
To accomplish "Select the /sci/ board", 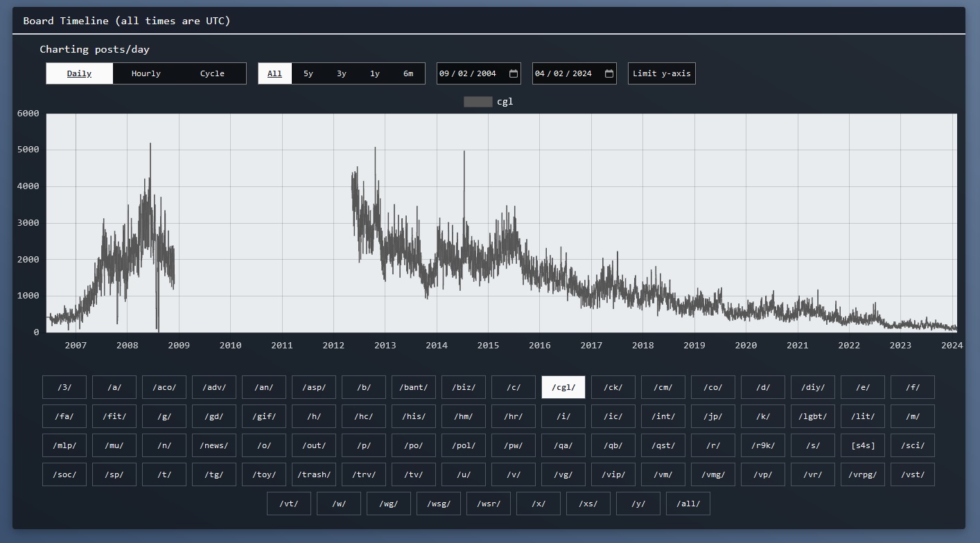I will pyautogui.click(x=913, y=445).
